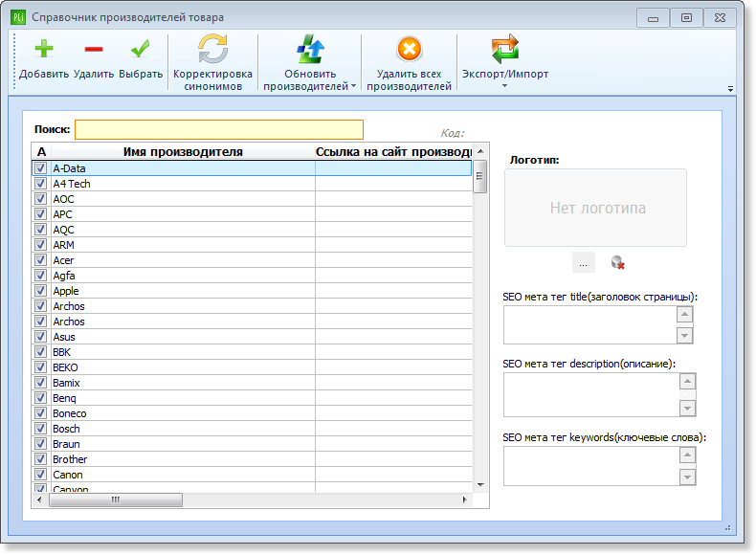
Task: Click the horizontal scroll right arrow
Action: pos(465,499)
